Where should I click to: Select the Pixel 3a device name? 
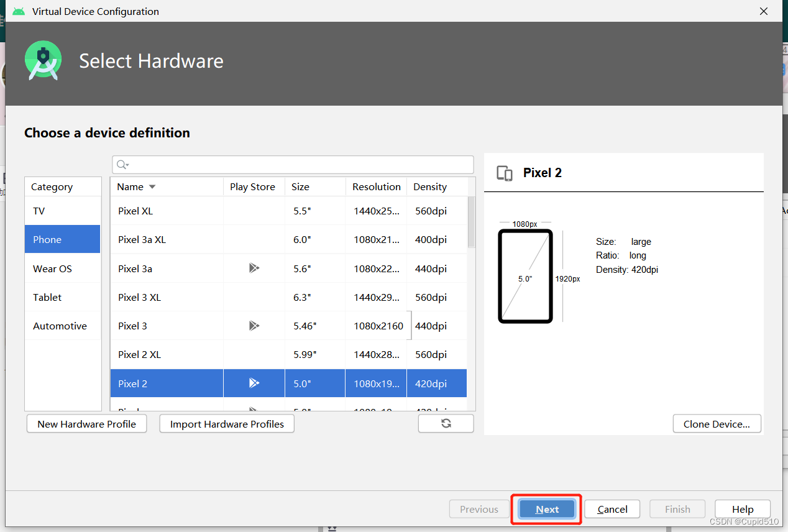tap(135, 268)
